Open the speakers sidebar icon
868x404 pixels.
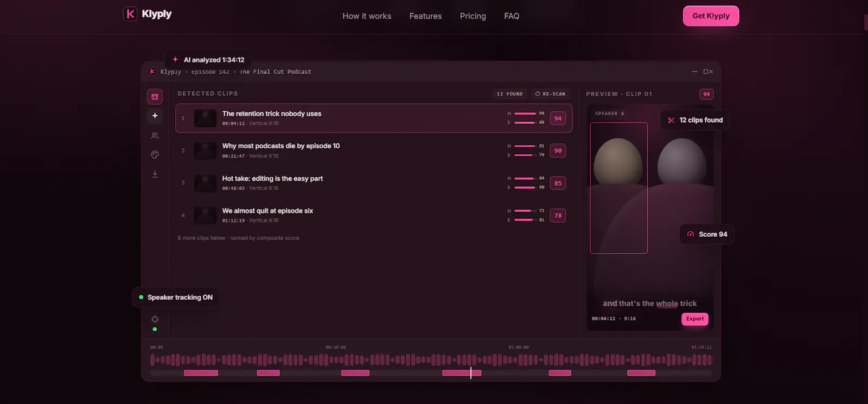pyautogui.click(x=155, y=135)
